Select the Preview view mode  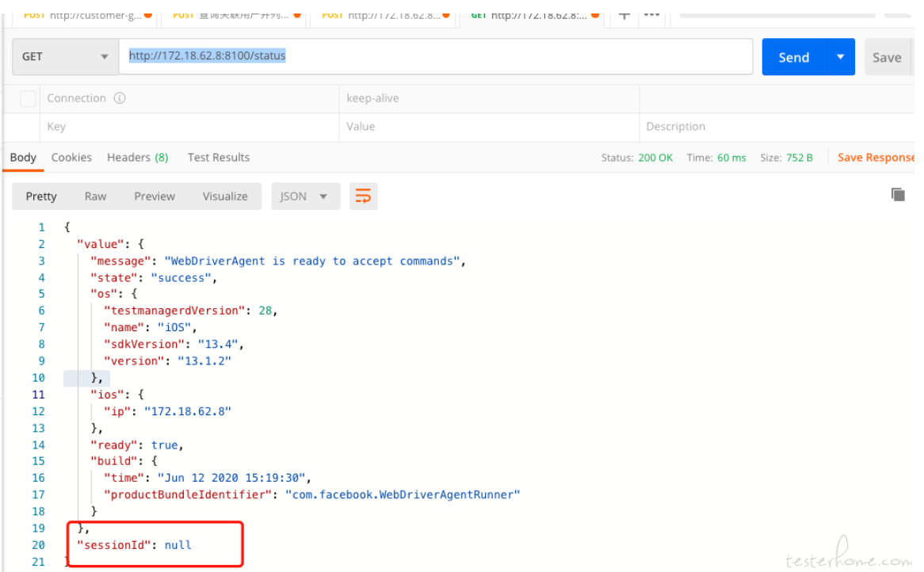[x=155, y=196]
